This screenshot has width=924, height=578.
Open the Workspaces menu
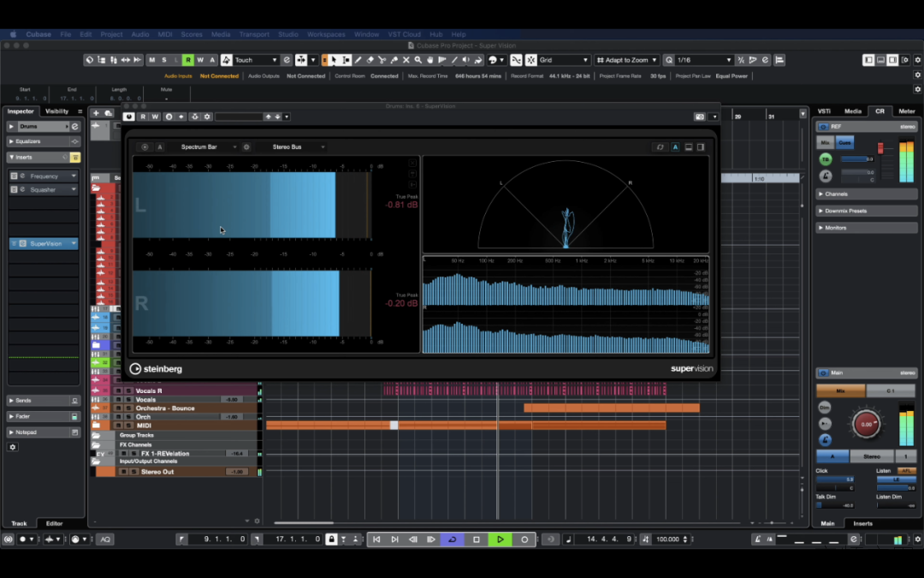point(326,34)
